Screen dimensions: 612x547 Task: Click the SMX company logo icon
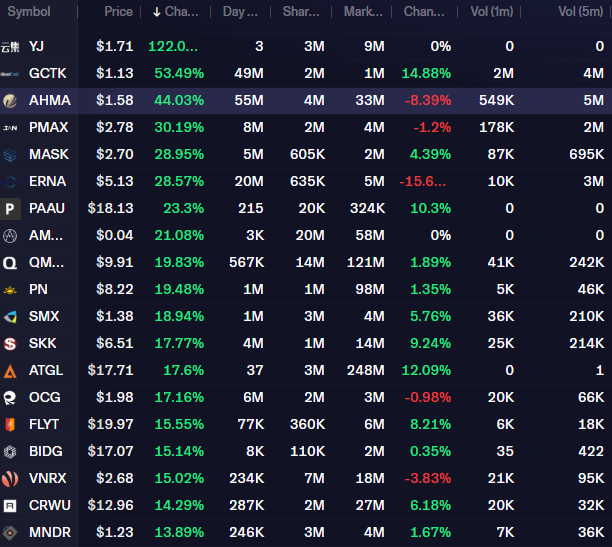10,317
